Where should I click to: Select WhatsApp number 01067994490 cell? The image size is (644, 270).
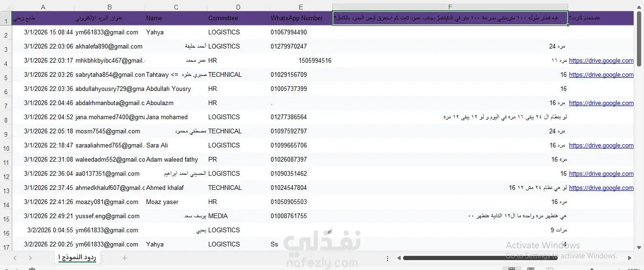[301, 32]
